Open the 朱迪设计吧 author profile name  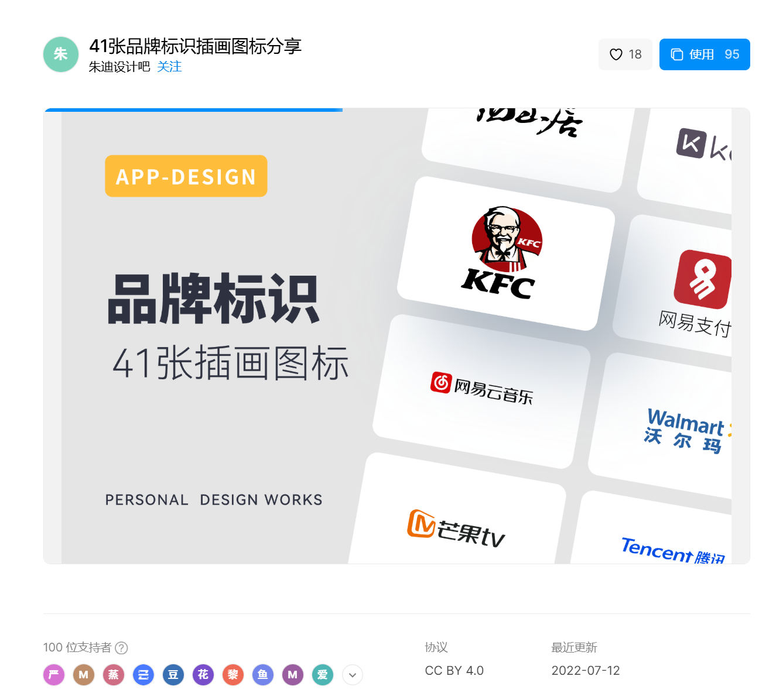coord(119,67)
